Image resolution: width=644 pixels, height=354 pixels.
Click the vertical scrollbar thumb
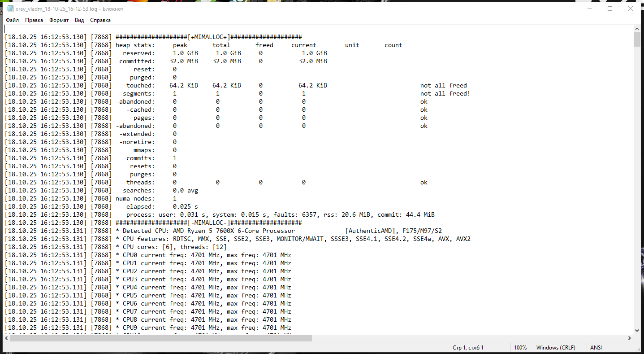(x=637, y=39)
